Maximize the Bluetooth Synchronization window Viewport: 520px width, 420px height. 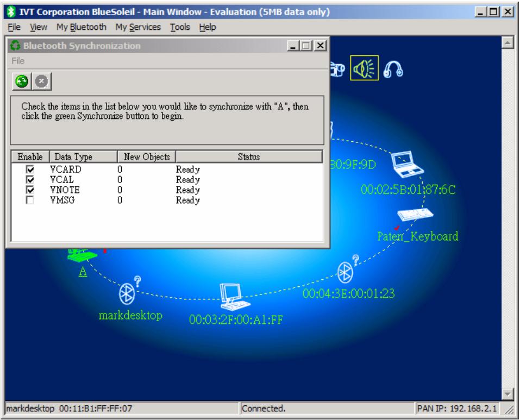pyautogui.click(x=306, y=46)
